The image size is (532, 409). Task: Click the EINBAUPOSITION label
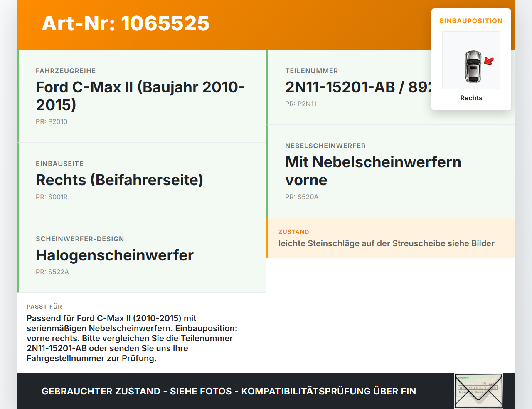471,21
